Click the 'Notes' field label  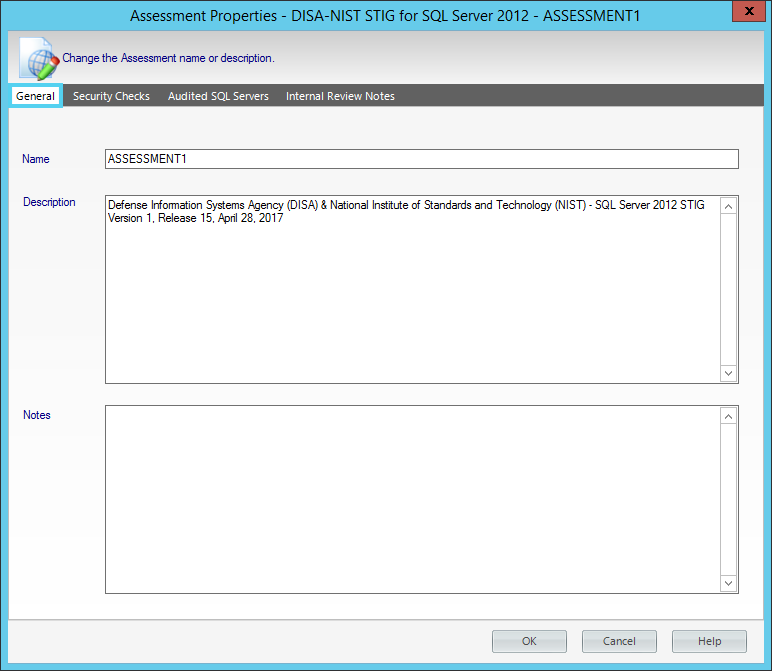pyautogui.click(x=37, y=415)
